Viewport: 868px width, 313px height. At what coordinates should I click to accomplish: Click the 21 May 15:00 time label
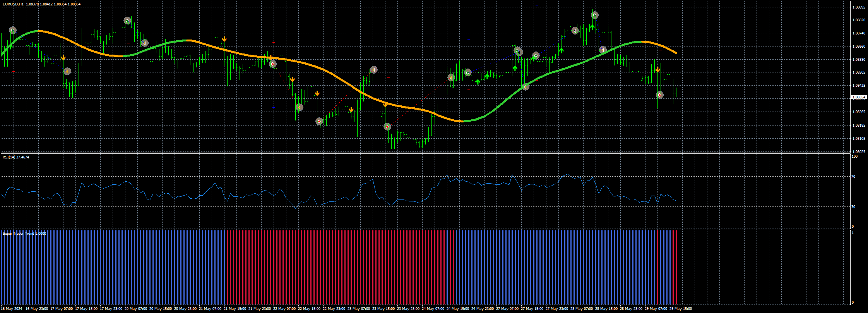point(235,309)
